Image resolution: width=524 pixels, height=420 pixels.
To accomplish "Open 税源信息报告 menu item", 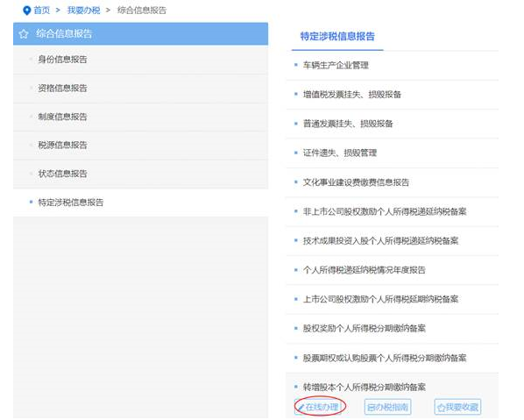I will 141,146.
